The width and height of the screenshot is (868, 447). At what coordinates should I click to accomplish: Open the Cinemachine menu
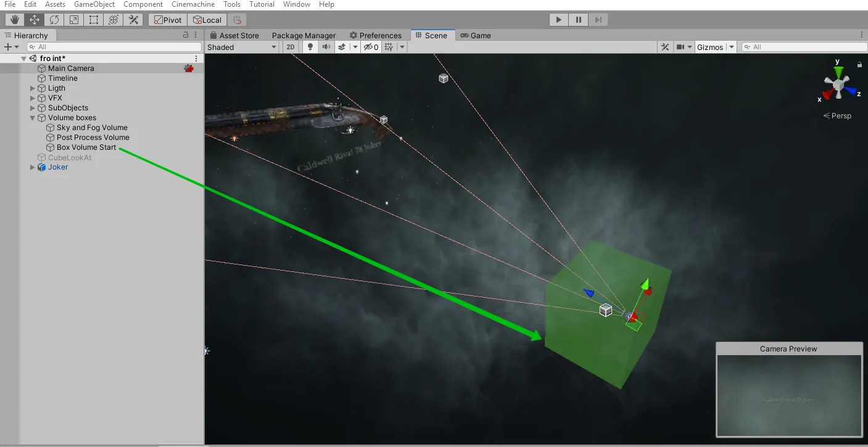(193, 4)
